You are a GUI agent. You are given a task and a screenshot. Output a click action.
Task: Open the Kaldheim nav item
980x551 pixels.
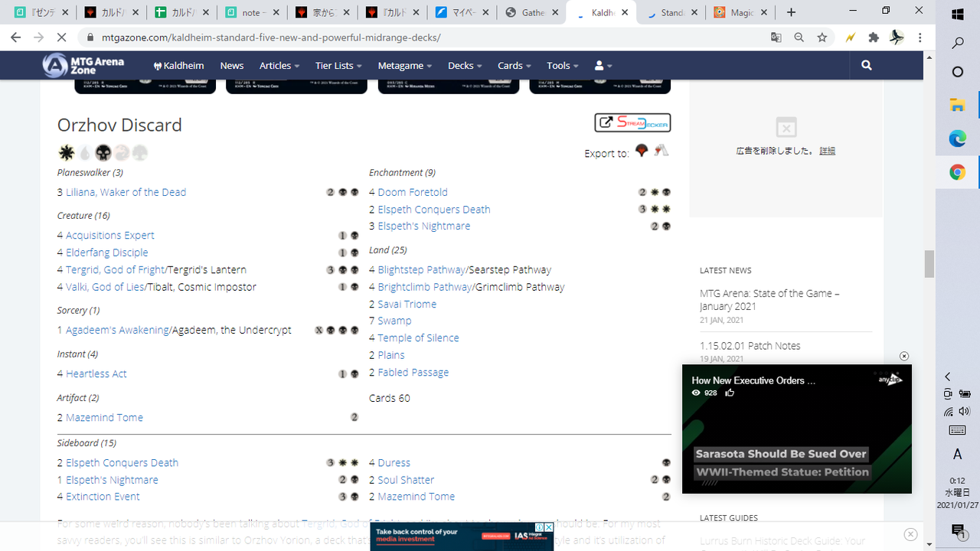179,66
